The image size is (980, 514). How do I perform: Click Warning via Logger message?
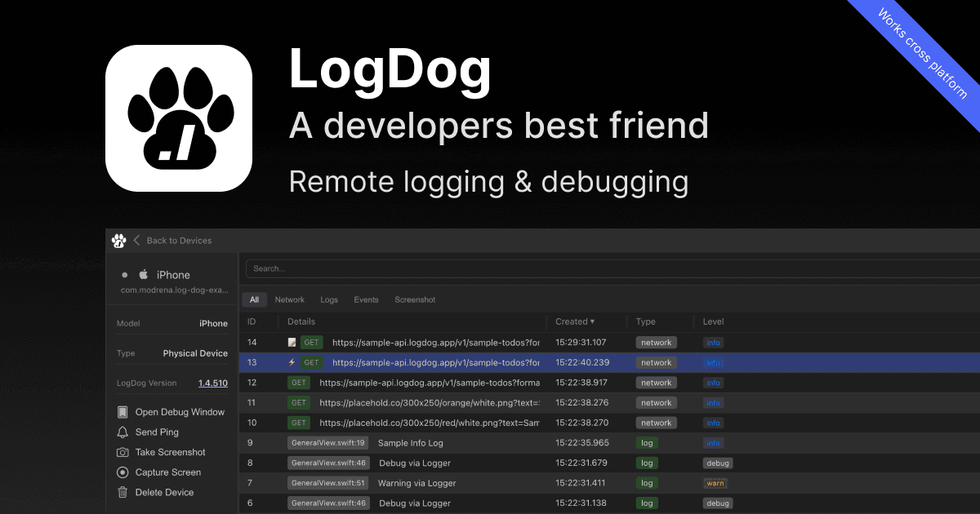pos(417,483)
